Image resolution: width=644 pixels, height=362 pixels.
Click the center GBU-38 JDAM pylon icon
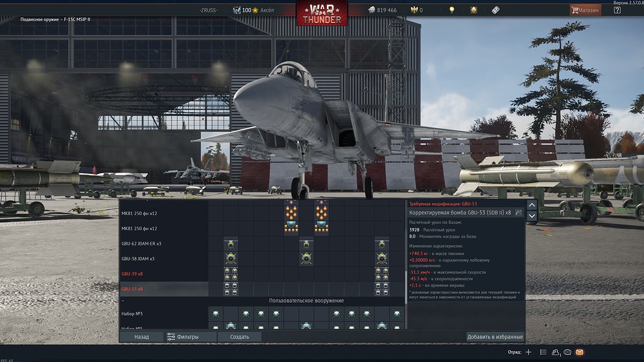tap(307, 259)
